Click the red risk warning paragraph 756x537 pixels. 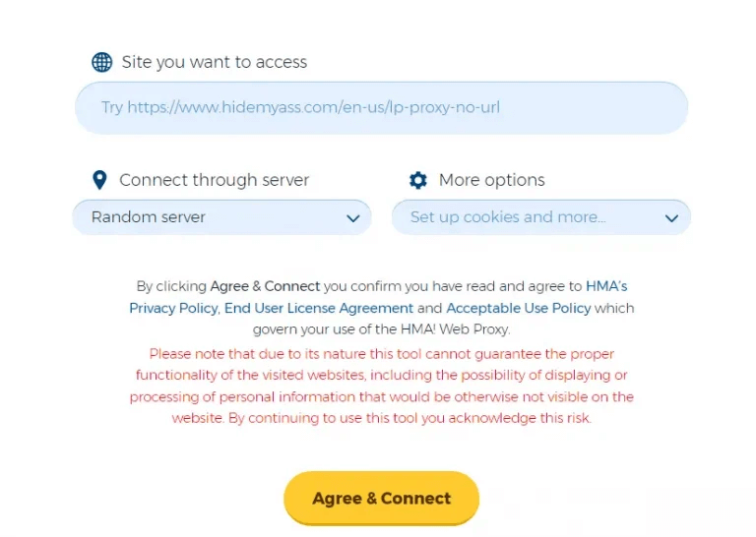381,386
